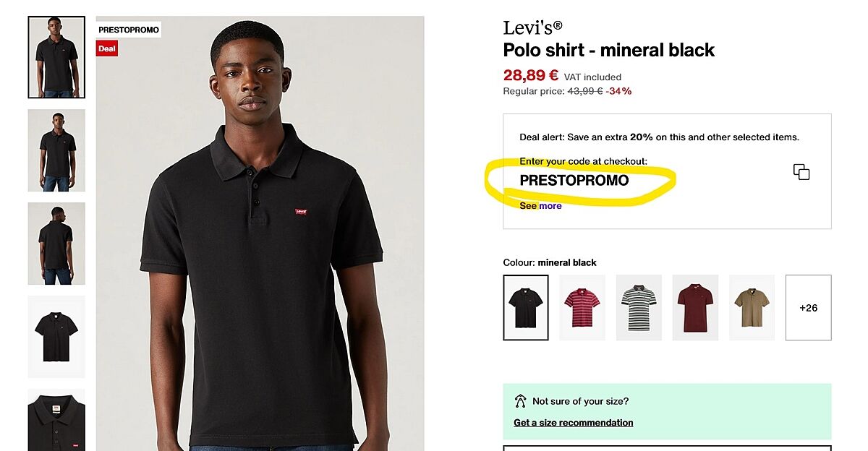Image resolution: width=868 pixels, height=451 pixels.
Task: Select the khaki polo colour option
Action: click(x=752, y=307)
